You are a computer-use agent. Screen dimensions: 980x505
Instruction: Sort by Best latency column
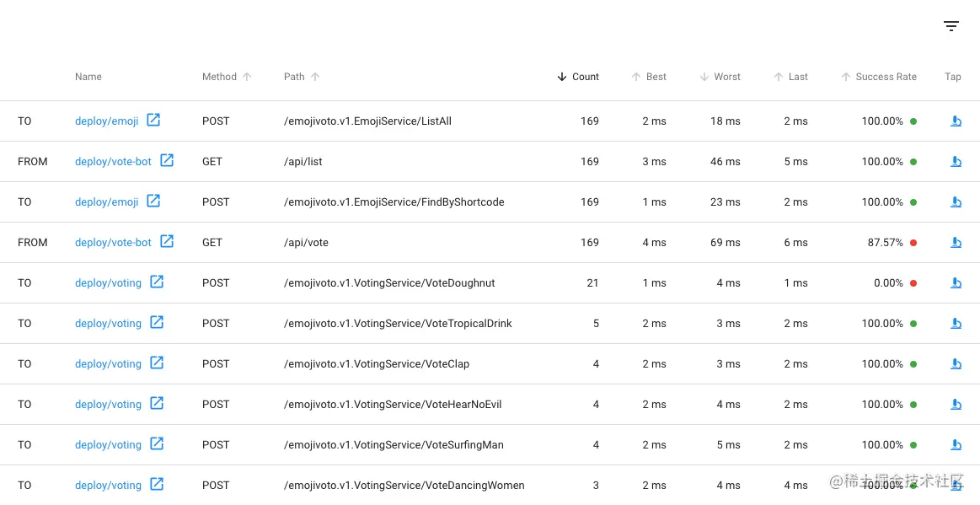649,77
